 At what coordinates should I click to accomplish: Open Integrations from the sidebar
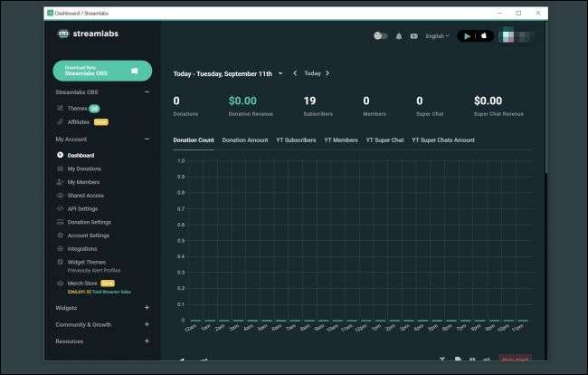pos(81,248)
